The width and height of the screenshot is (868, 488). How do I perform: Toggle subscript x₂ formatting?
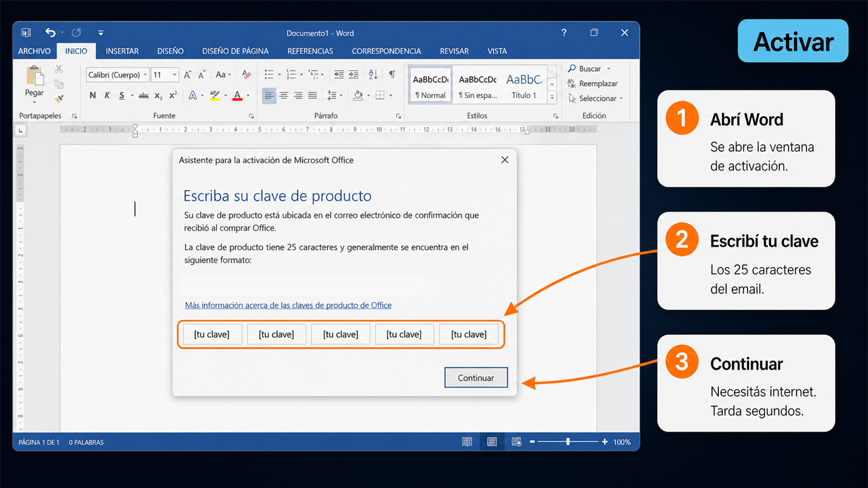coord(158,95)
